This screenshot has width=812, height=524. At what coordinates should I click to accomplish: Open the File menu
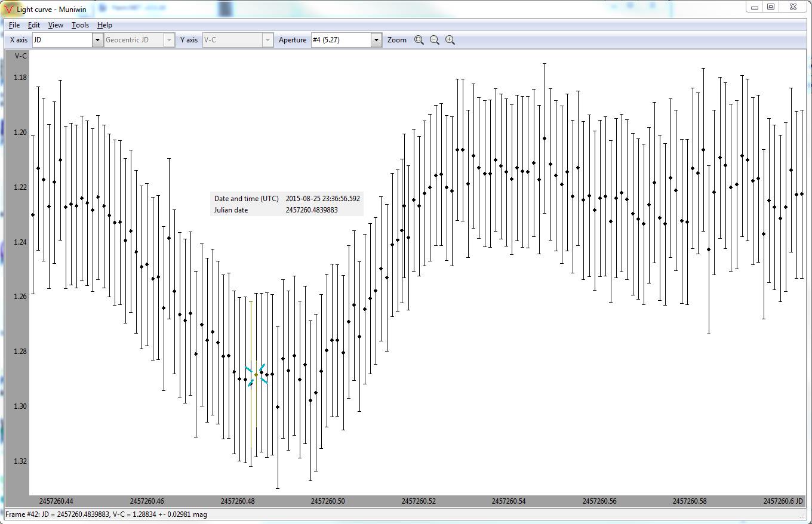coord(14,25)
